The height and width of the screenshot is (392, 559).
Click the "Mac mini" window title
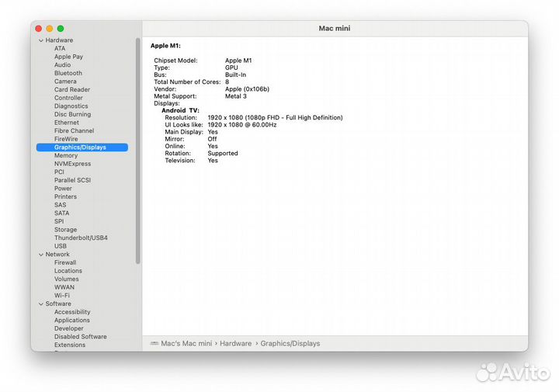pyautogui.click(x=335, y=28)
